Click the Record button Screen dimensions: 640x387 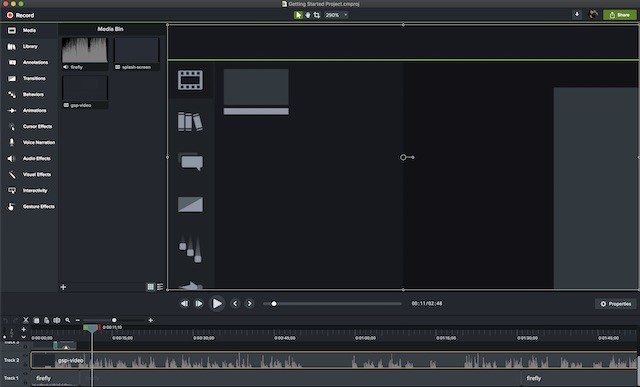pyautogui.click(x=20, y=15)
